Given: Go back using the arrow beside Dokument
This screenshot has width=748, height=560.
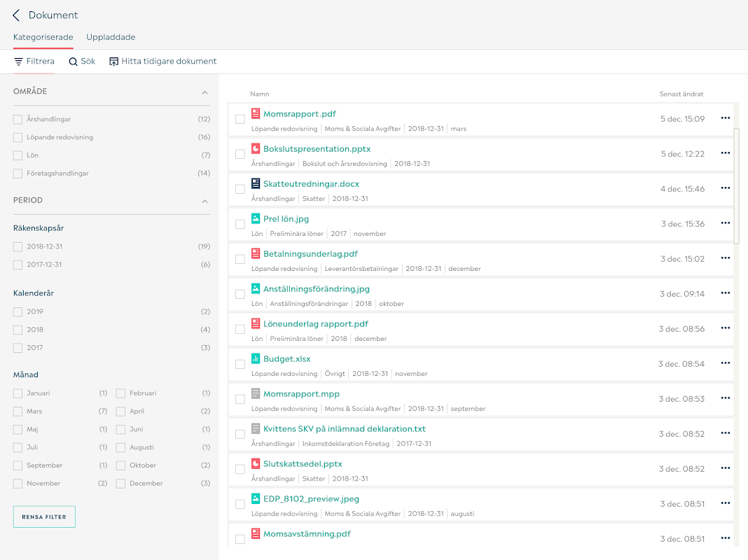Looking at the screenshot, I should (16, 15).
